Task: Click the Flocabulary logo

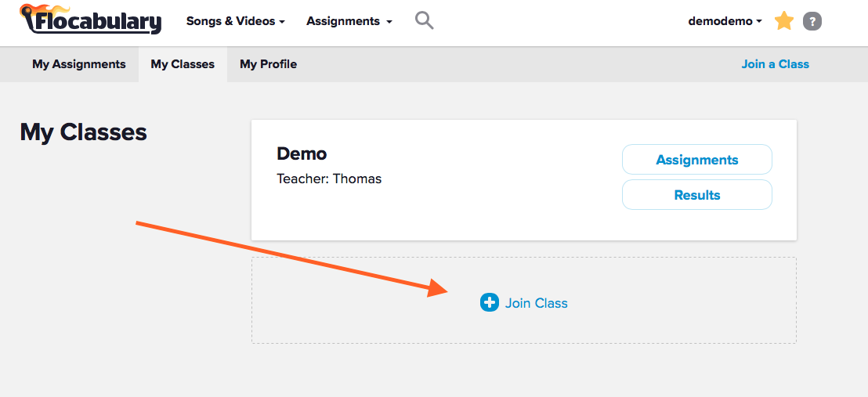Action: [91, 20]
